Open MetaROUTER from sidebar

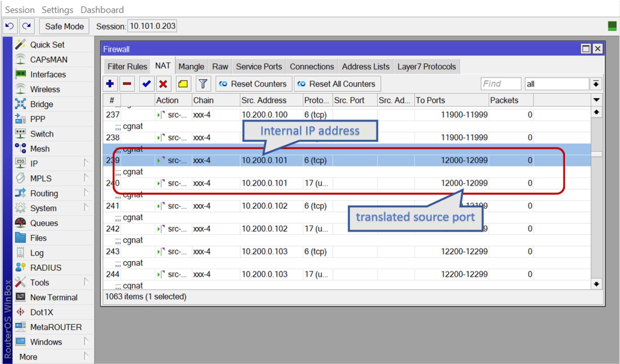(56, 327)
